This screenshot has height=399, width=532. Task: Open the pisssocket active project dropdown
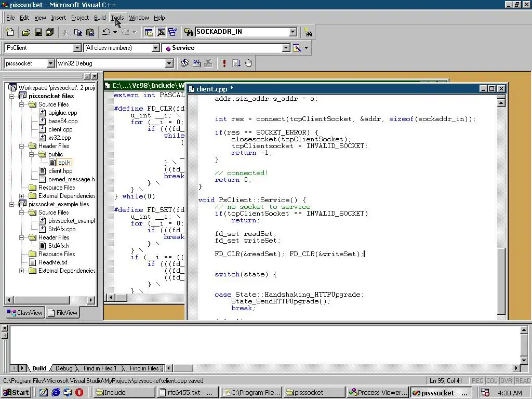click(50, 63)
